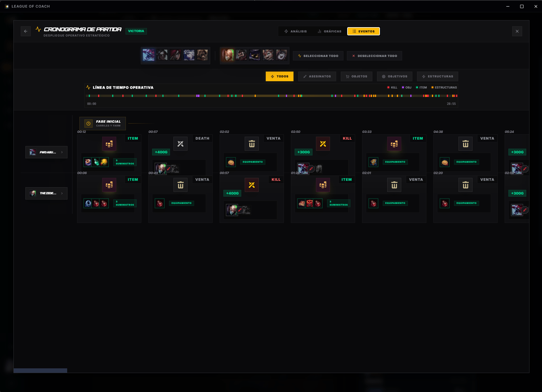
Task: Click the red potion icon on the 02:01 VENTA card
Action: pos(374,203)
